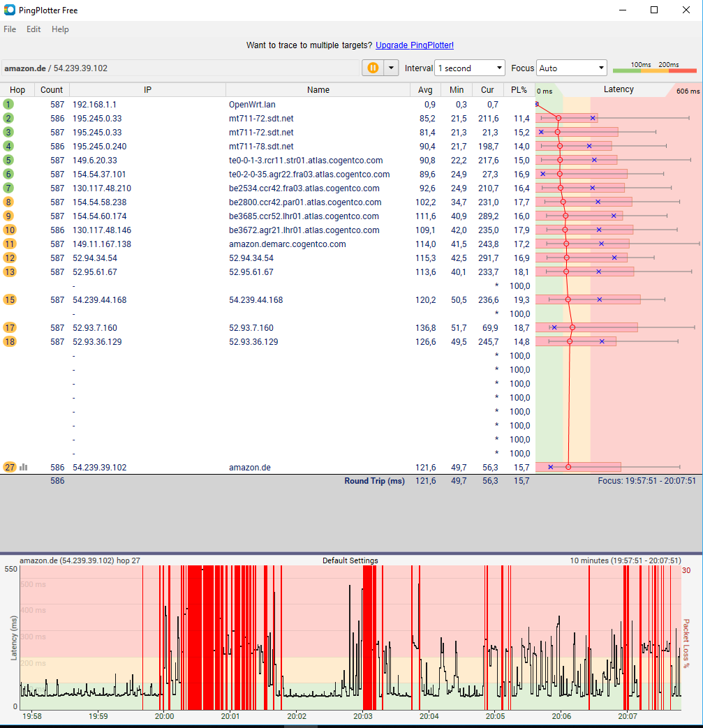
Task: Select the hop 6 green circle icon
Action: 8,174
